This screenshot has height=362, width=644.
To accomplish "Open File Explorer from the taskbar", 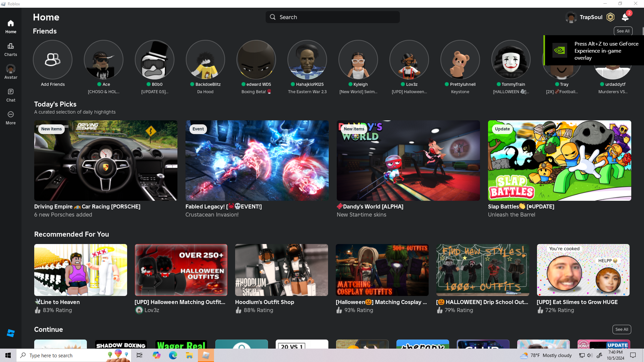I will (x=189, y=355).
